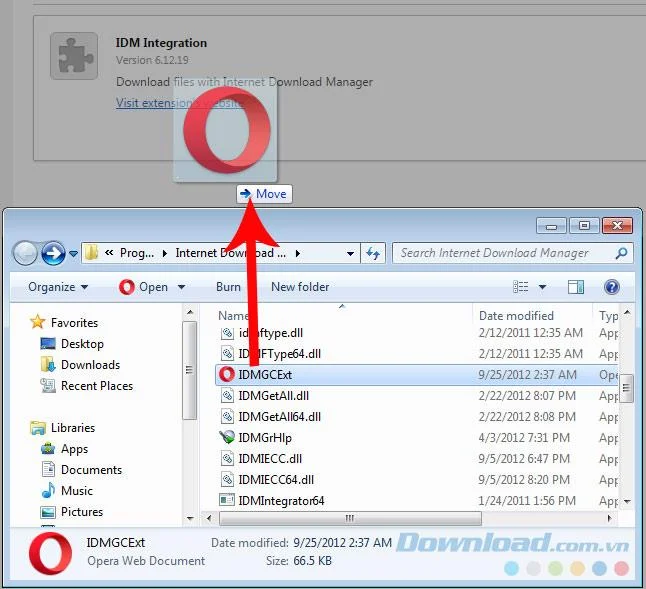Click Burn in the toolbar
The height and width of the screenshot is (589, 646).
pos(228,287)
